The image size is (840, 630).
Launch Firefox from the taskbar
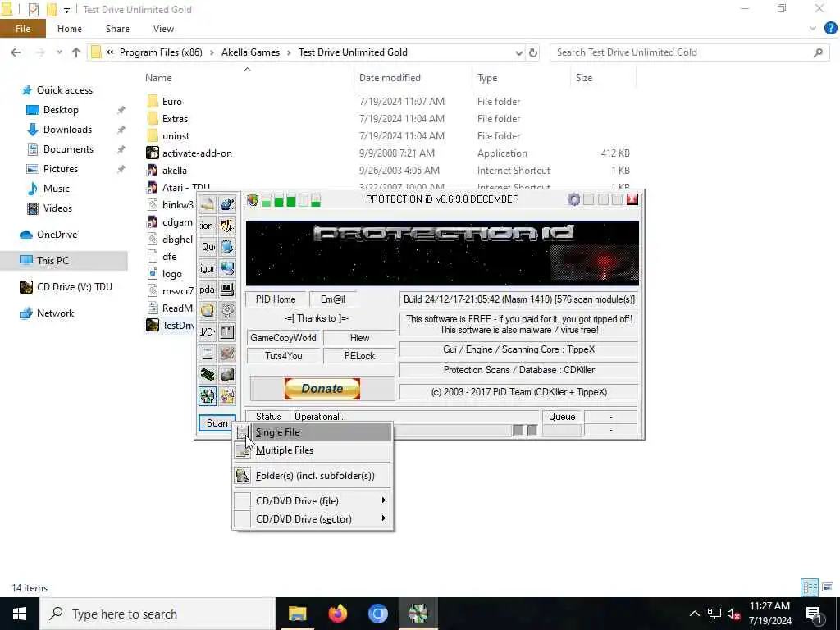coord(337,614)
